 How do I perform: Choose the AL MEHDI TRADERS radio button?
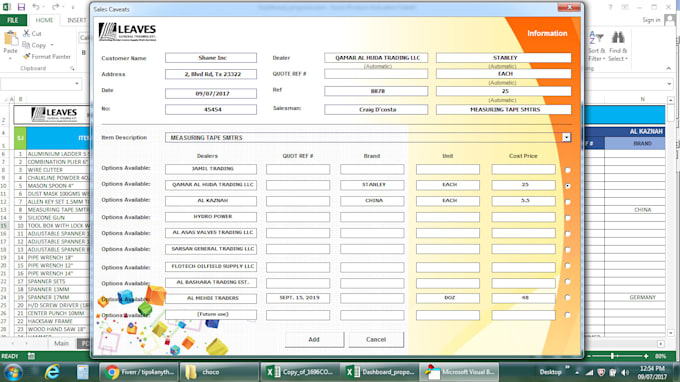coord(567,298)
